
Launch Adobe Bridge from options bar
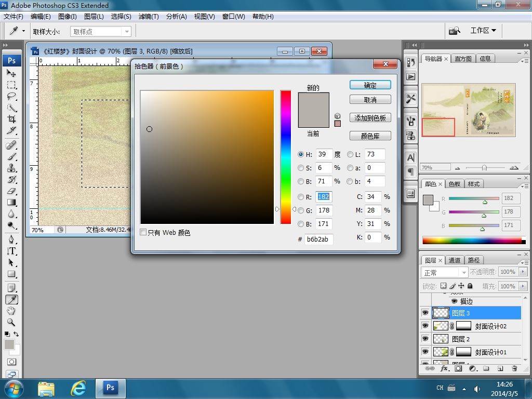[x=454, y=31]
